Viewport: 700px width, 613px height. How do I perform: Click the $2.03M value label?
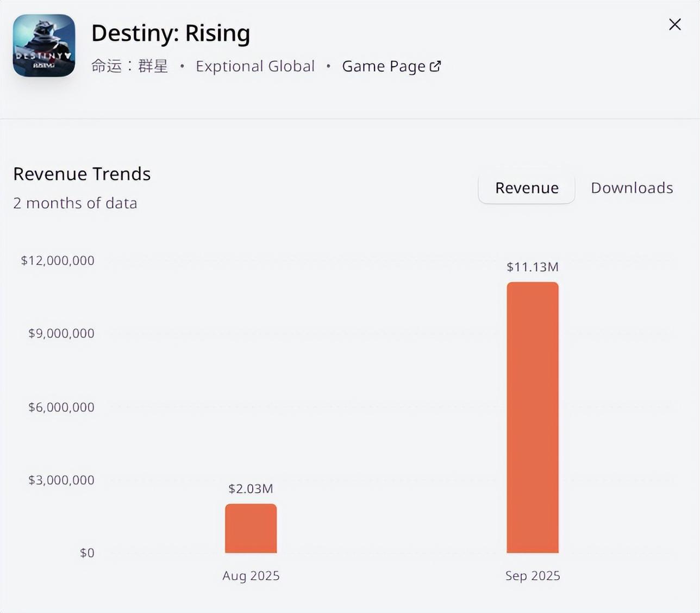tap(251, 489)
